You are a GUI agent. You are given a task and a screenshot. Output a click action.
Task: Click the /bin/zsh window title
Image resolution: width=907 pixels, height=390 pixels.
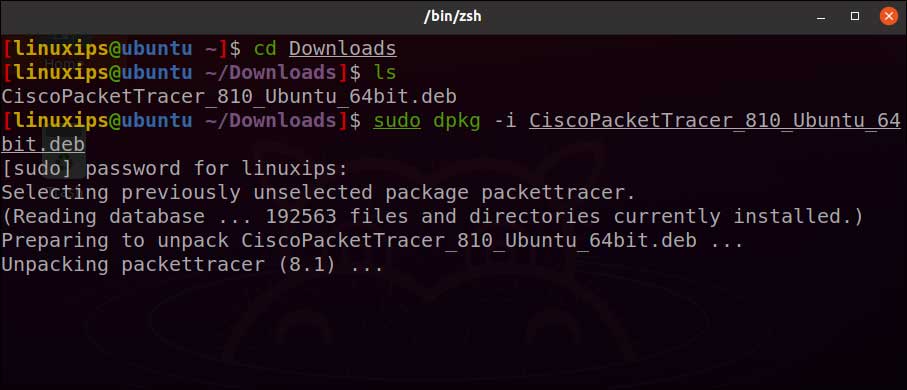point(453,16)
